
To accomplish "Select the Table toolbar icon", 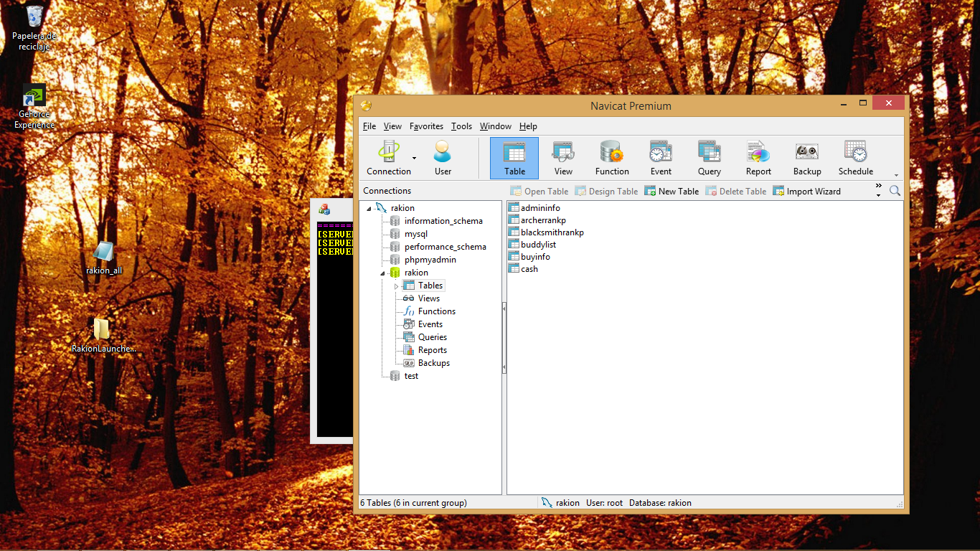I will (x=514, y=158).
